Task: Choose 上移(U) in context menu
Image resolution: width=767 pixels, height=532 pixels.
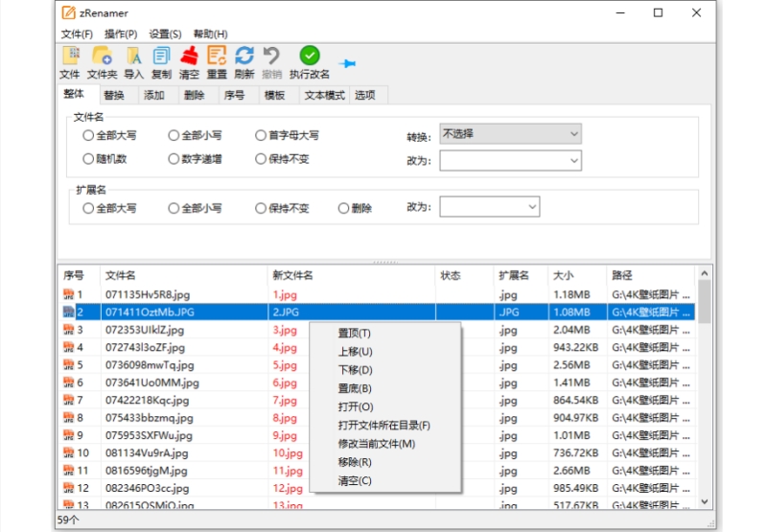Action: (x=385, y=352)
